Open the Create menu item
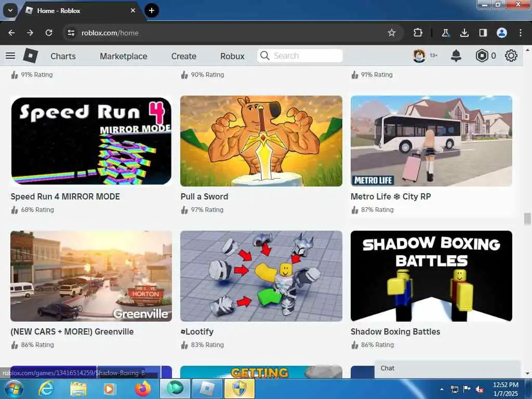The image size is (532, 399). [183, 56]
